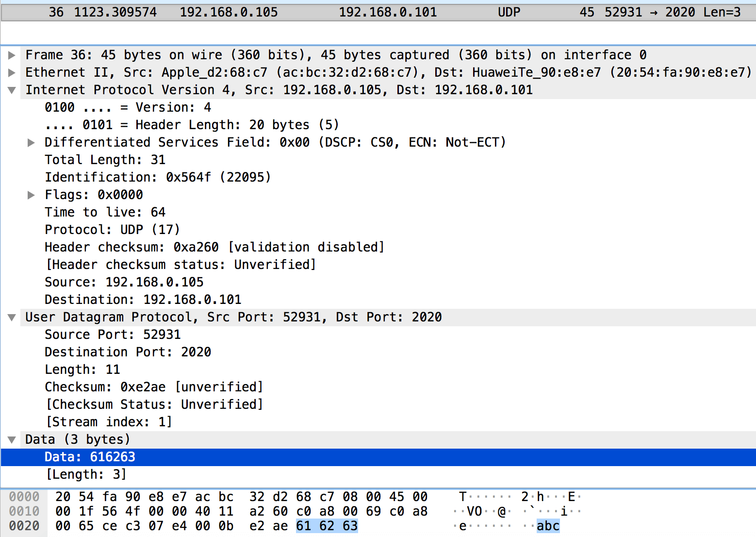
Task: Select the UDP Checksum: 0xe2ae field
Action: click(x=153, y=387)
